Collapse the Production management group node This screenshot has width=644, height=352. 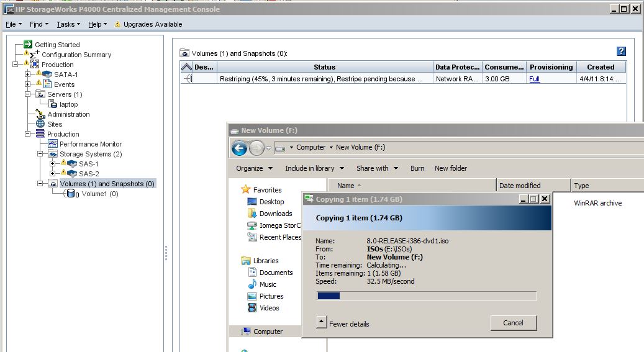15,65
